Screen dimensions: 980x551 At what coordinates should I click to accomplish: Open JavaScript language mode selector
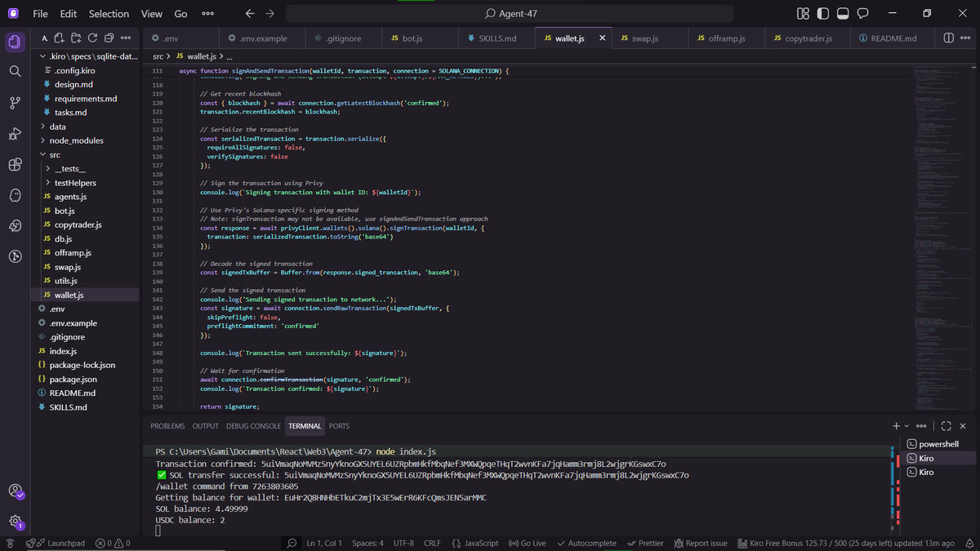[x=474, y=543]
